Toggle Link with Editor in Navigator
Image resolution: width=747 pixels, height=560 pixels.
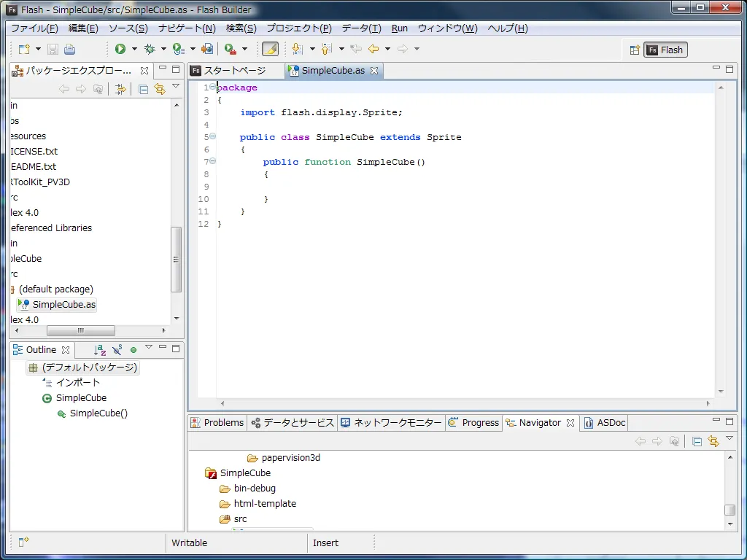click(713, 441)
